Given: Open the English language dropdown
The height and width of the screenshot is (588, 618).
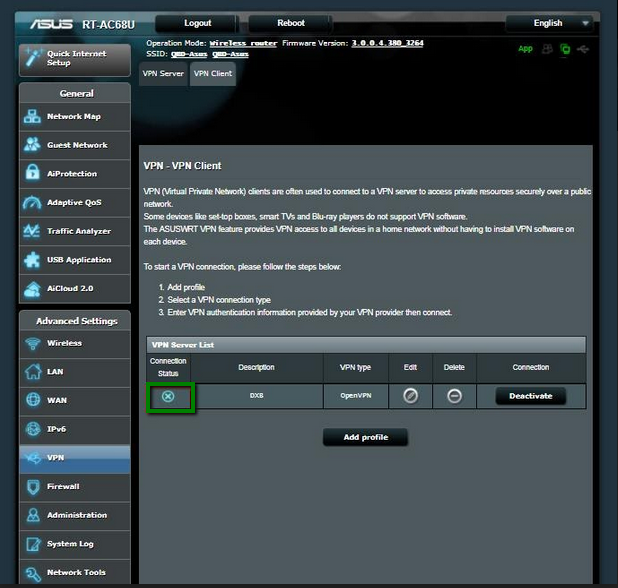Looking at the screenshot, I should 549,23.
